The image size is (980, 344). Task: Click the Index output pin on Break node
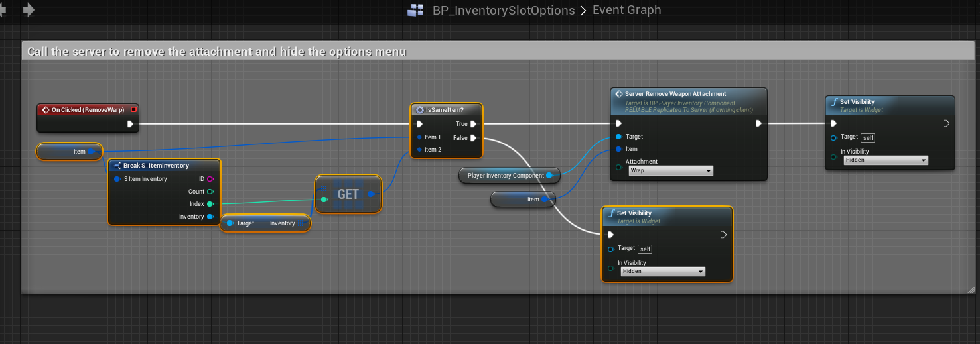[210, 204]
